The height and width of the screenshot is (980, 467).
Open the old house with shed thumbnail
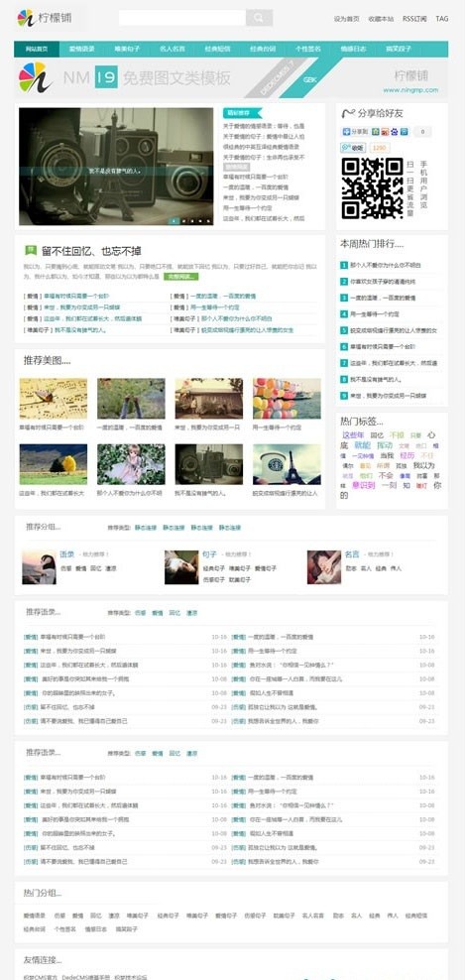tap(209, 398)
